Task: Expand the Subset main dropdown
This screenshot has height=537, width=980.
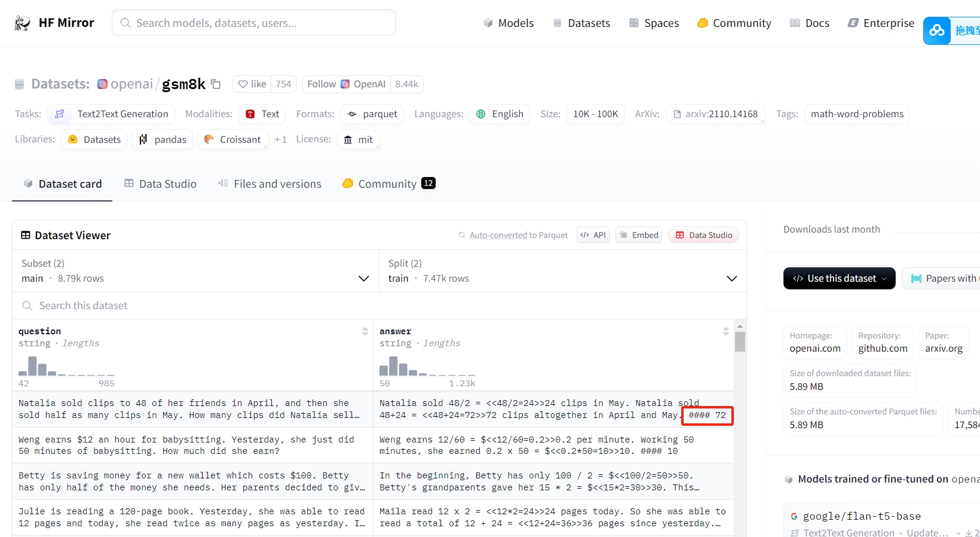Action: 195,271
